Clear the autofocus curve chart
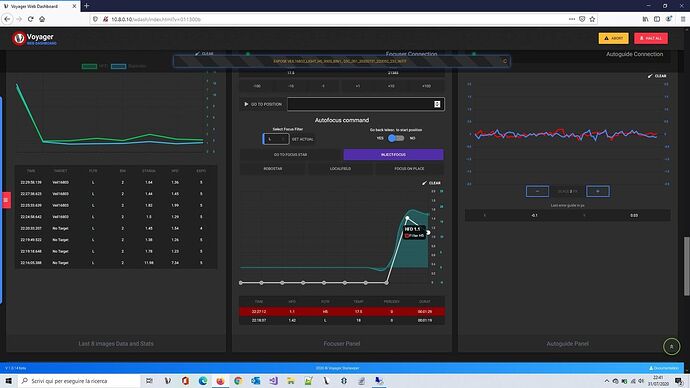 coord(431,183)
